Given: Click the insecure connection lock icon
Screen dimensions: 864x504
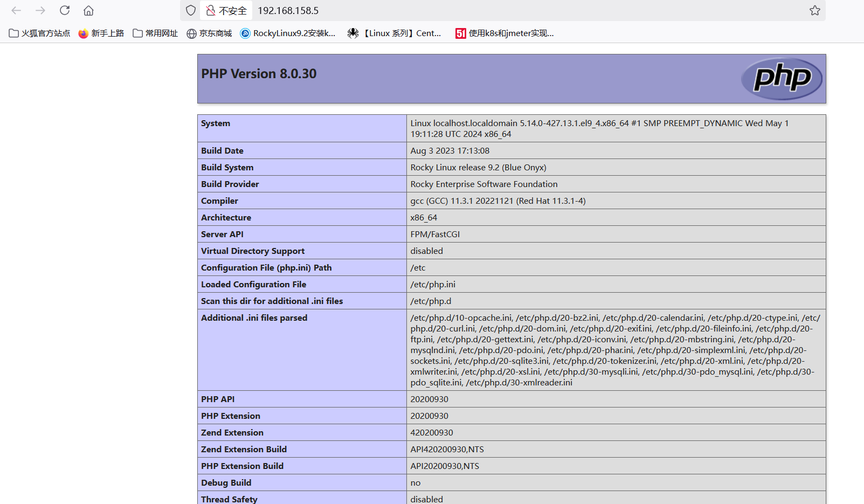Looking at the screenshot, I should click(211, 10).
